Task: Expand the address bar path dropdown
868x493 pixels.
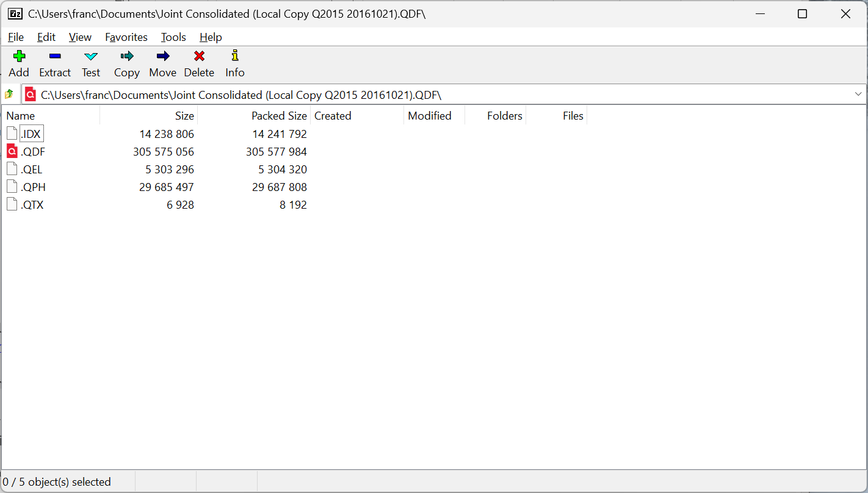Action: tap(858, 95)
